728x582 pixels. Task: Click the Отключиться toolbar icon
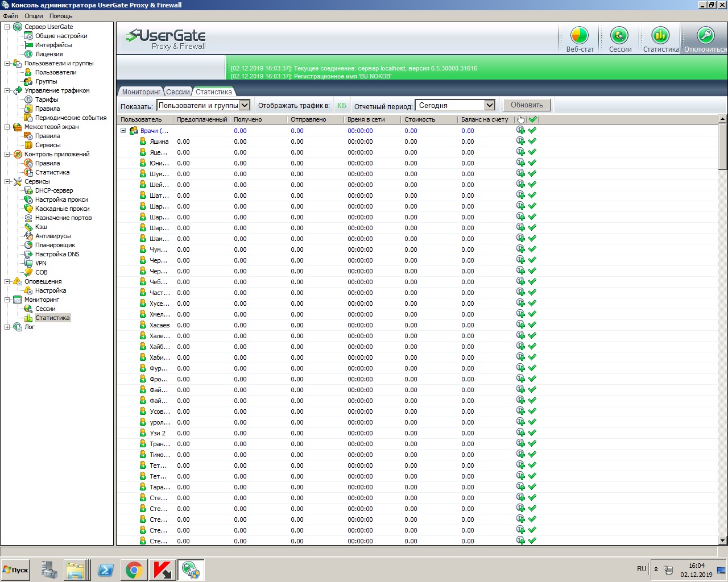coord(705,39)
